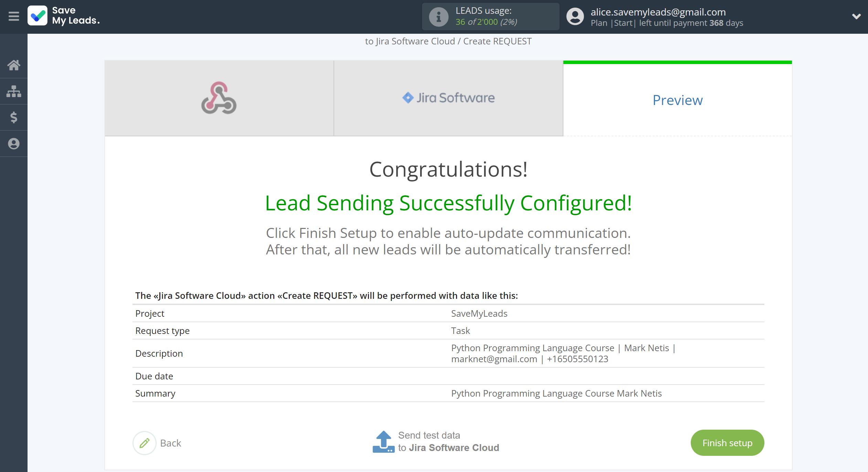Screen dimensions: 868x472
Task: Click the alice.savemyleads@gmail.com account email
Action: coord(658,12)
